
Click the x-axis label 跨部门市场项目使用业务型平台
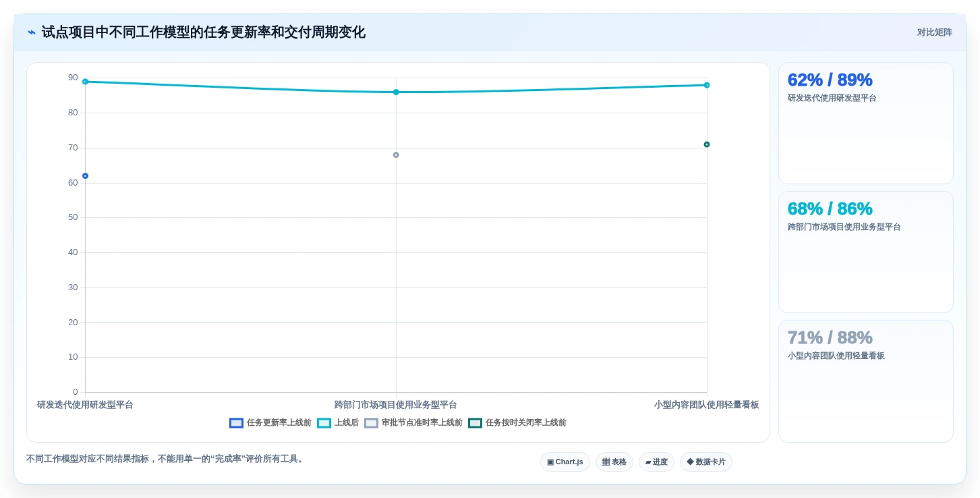click(396, 405)
